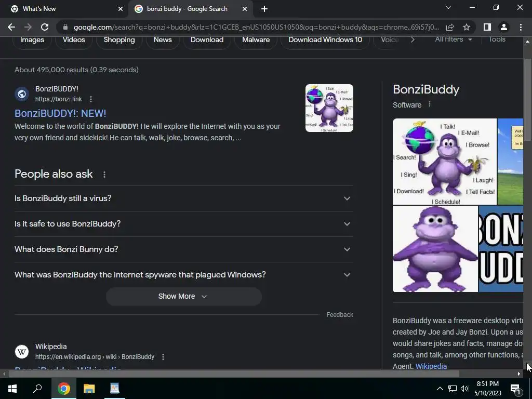Open People also ask options menu

104,175
